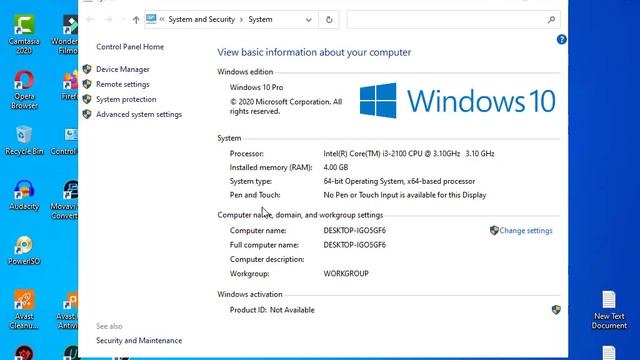The width and height of the screenshot is (640, 360).
Task: Select System and Security breadcrumb
Action: tap(202, 20)
